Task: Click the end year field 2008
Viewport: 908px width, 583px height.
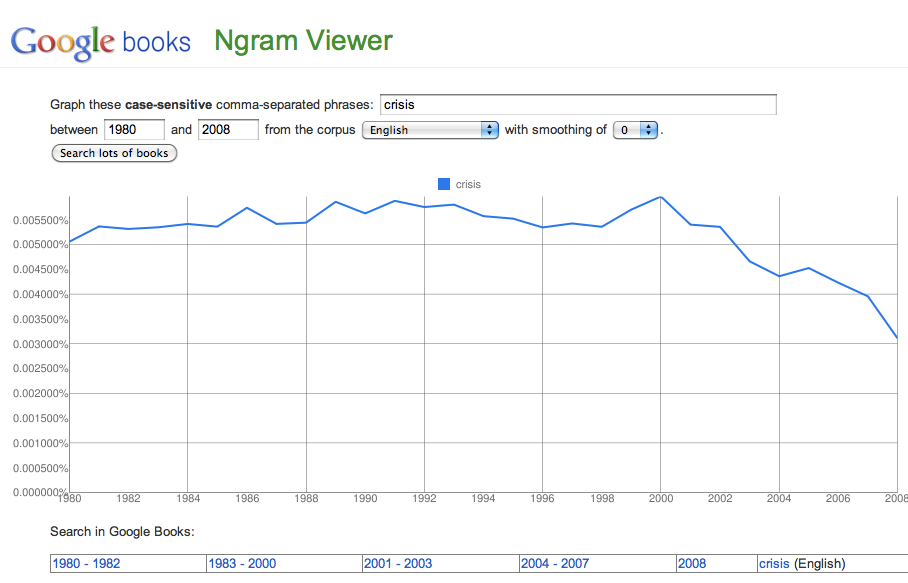Action: click(228, 130)
